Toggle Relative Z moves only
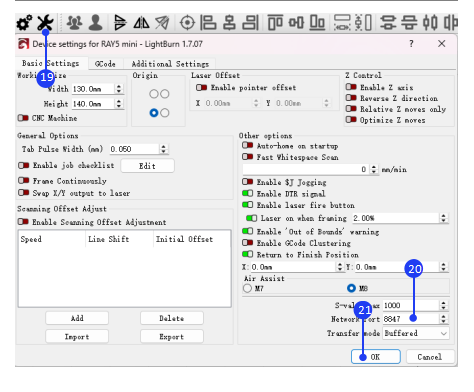Viewport: 474px width, 392px height. coord(351,109)
